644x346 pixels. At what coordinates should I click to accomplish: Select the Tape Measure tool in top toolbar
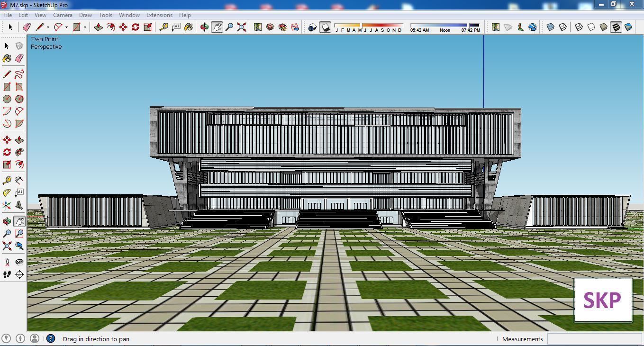point(164,27)
